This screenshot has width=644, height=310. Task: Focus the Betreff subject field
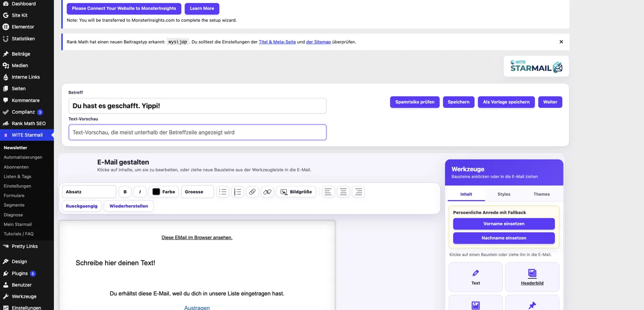[x=198, y=106]
